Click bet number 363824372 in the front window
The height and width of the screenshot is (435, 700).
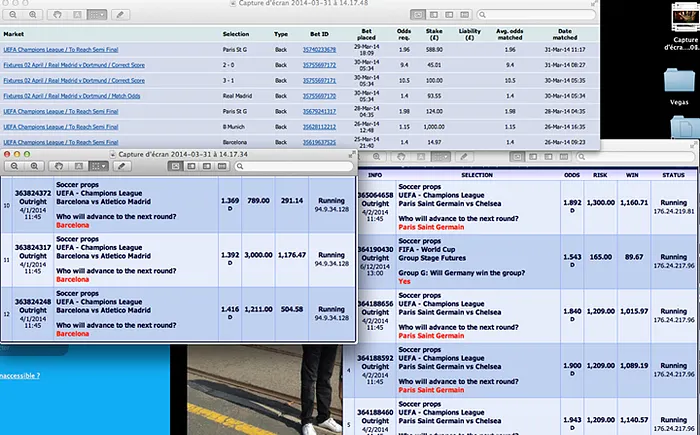(x=33, y=193)
